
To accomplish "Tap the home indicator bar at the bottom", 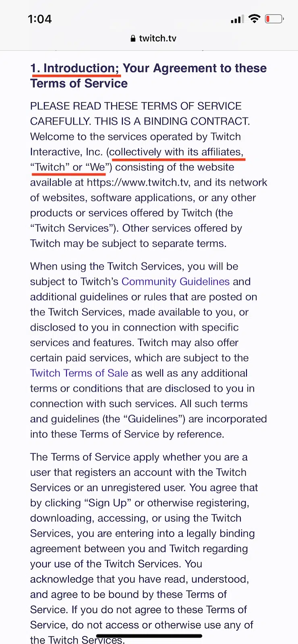I will [149, 636].
